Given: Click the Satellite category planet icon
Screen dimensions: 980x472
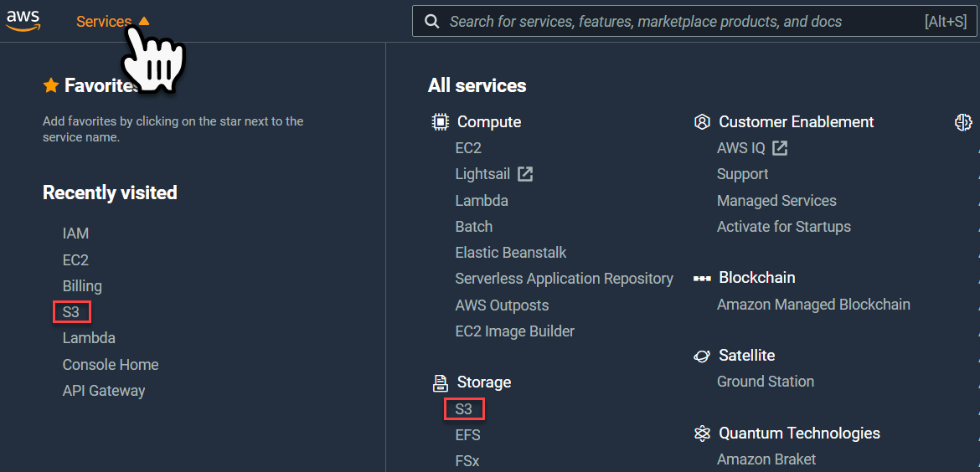Looking at the screenshot, I should point(703,356).
